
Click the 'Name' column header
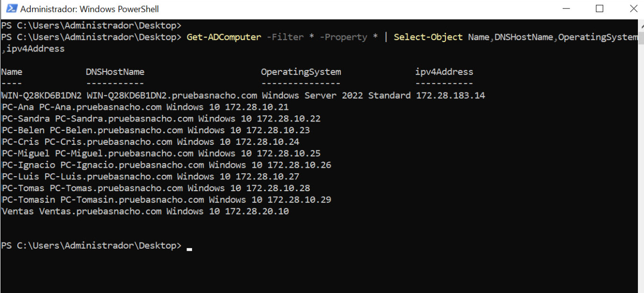pos(12,72)
